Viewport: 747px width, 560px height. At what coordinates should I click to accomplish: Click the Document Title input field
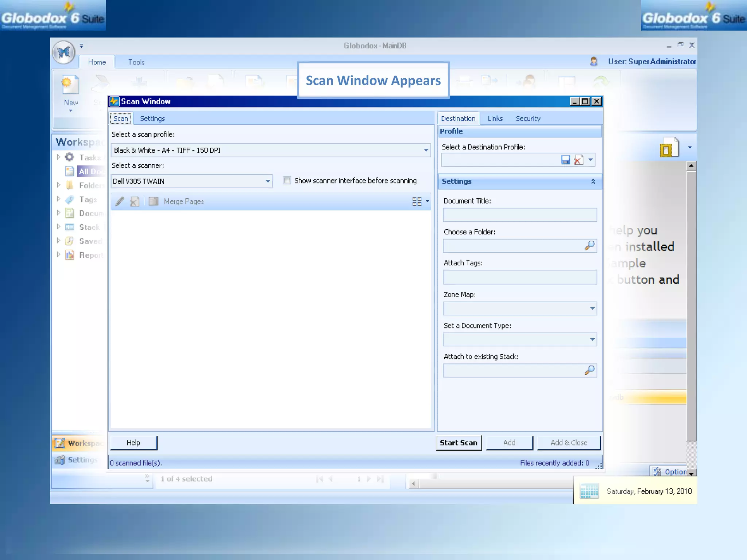tap(520, 215)
